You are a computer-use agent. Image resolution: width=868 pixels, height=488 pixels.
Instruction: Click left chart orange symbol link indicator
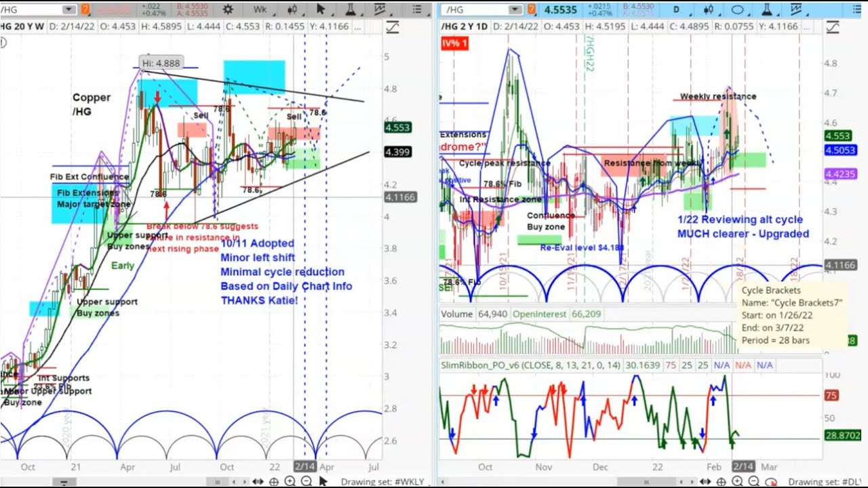[85, 9]
